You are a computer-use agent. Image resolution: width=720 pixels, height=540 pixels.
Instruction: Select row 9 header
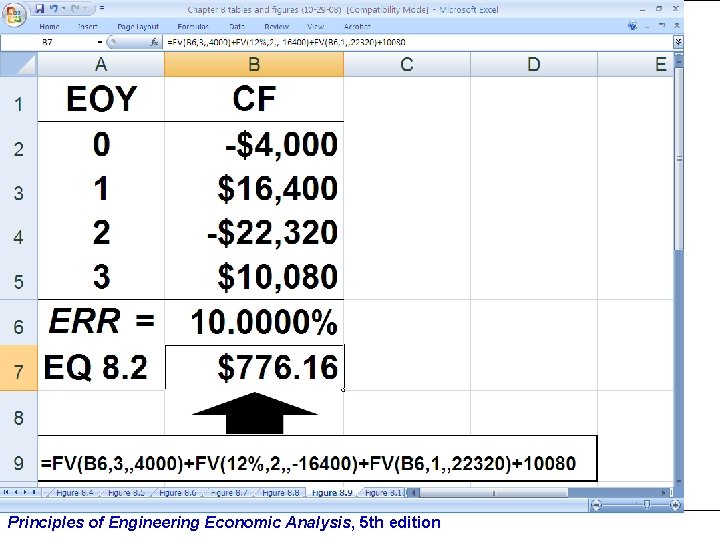18,458
